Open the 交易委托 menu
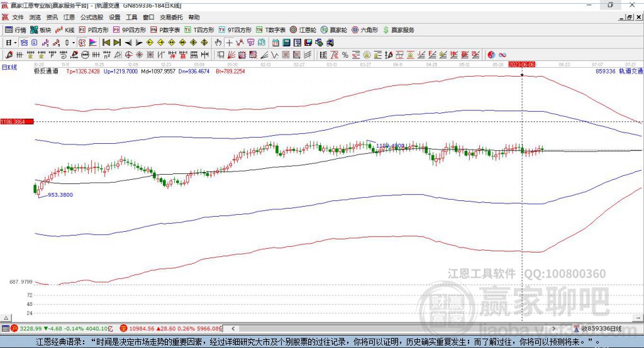The image size is (644, 348). (171, 17)
